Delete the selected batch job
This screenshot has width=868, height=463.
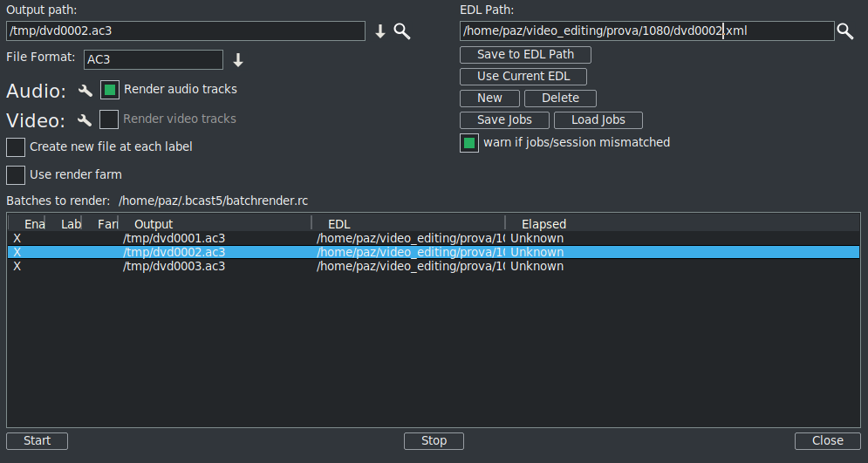tap(560, 99)
